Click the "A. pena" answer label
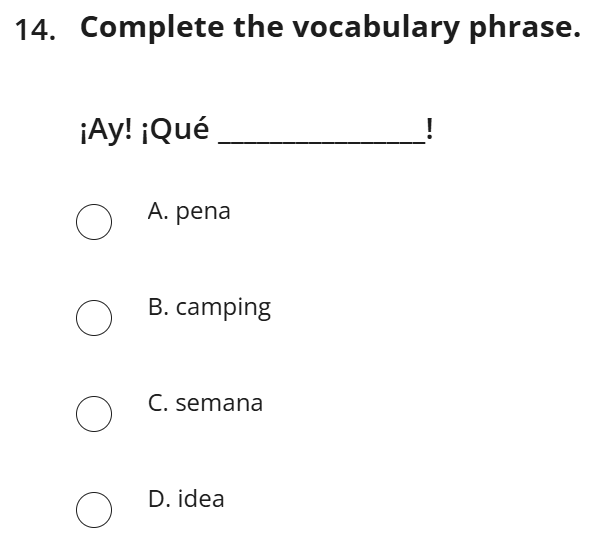The image size is (601, 553). click(189, 211)
